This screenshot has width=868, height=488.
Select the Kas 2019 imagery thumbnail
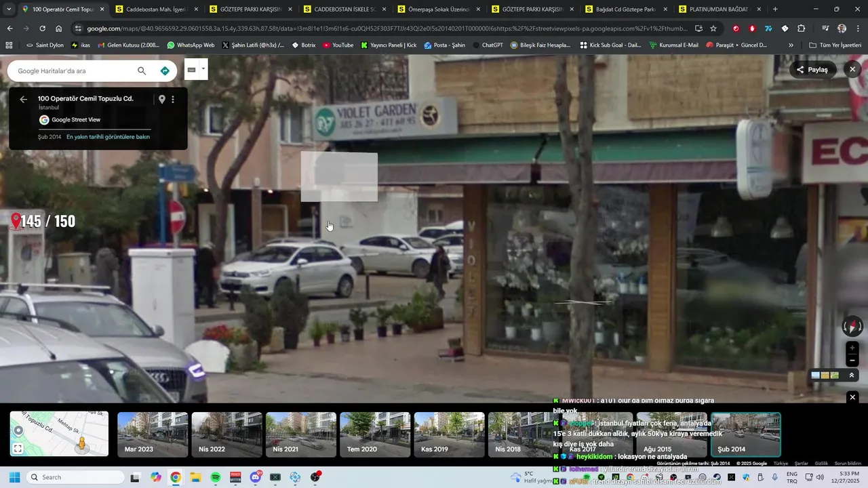click(450, 434)
